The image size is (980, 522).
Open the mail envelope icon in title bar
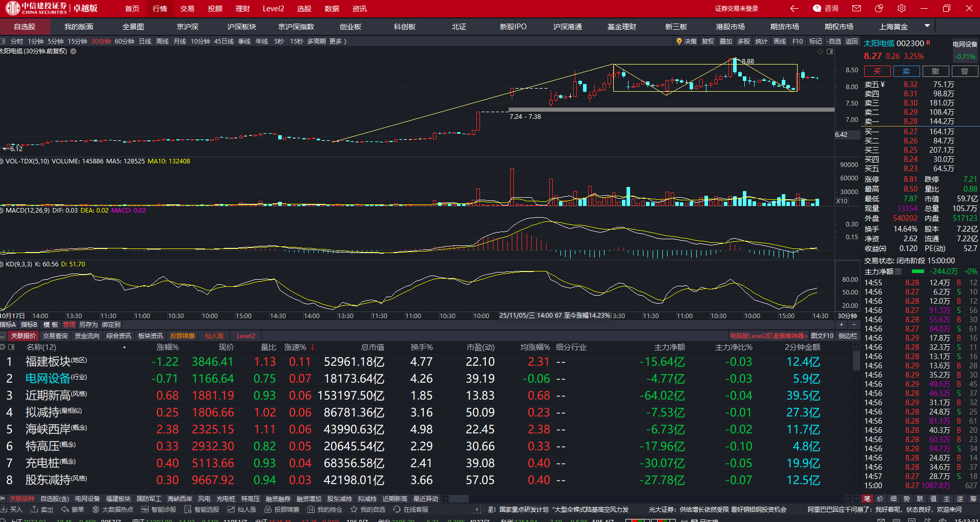(x=857, y=8)
